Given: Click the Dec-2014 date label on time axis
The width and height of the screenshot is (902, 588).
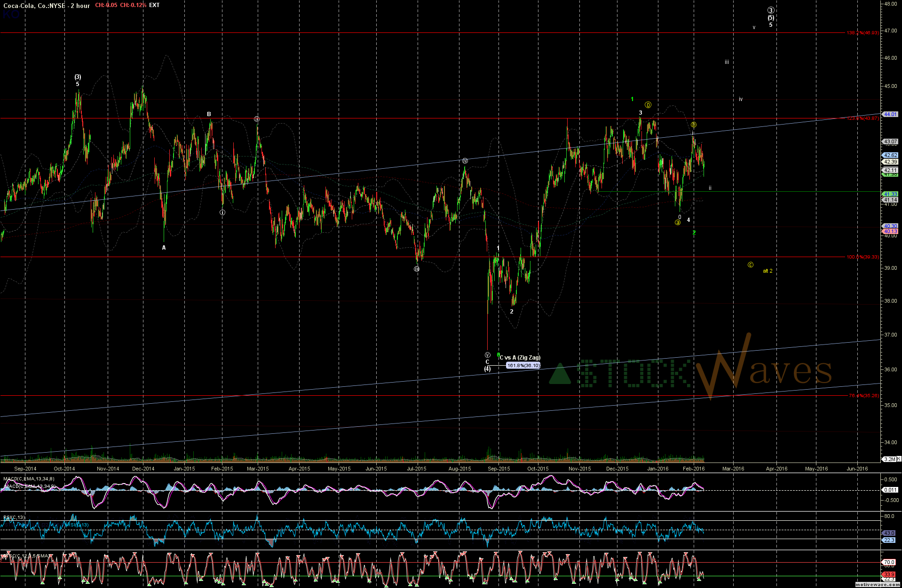Looking at the screenshot, I should tap(143, 469).
